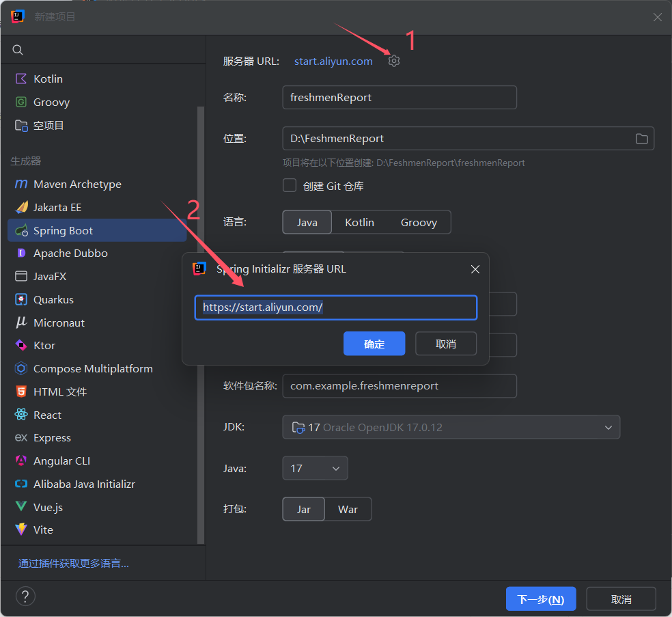Click the server URL settings gear icon
The image size is (672, 617).
pyautogui.click(x=394, y=61)
